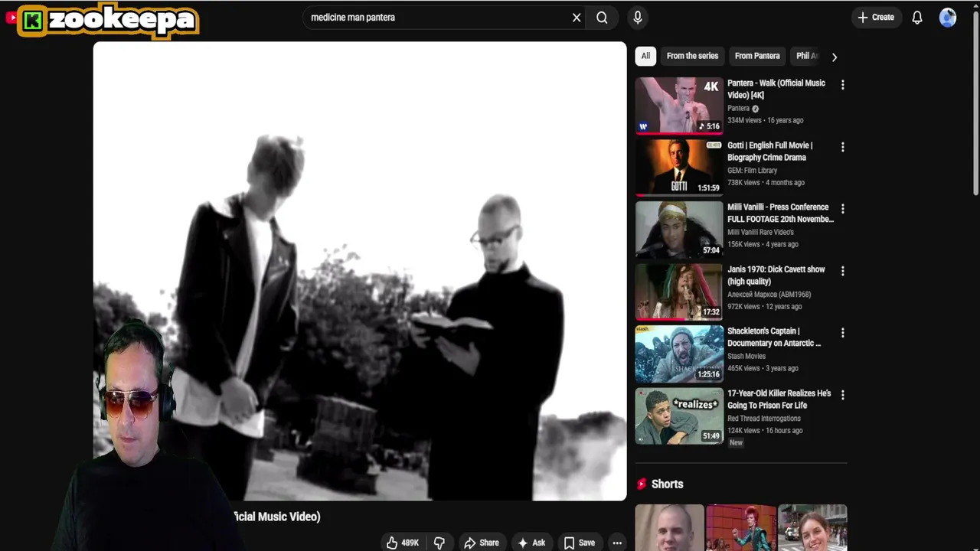Click the "124K views · 16 hours ago" text
980x551 pixels.
(765, 430)
